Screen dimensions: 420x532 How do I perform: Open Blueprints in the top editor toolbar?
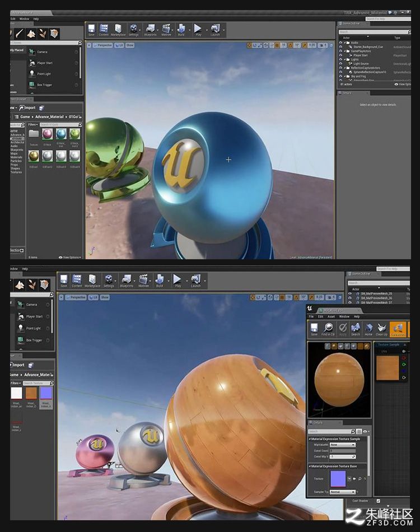click(150, 30)
